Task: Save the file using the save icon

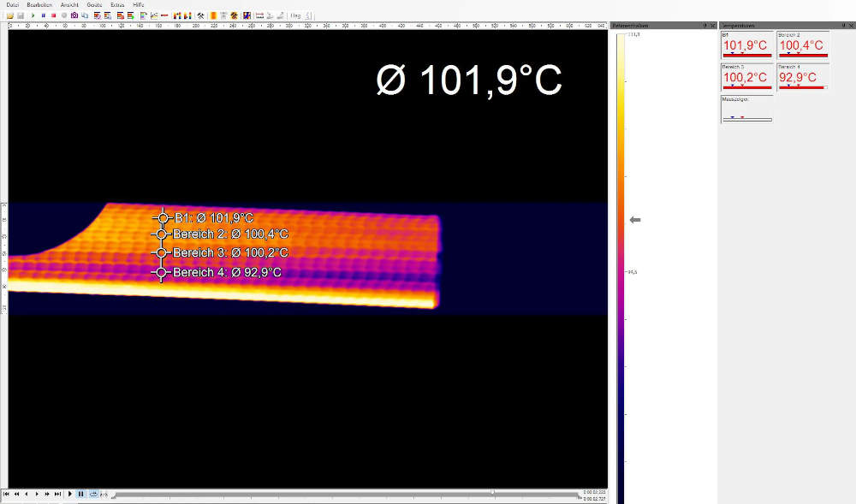Action: (21, 15)
